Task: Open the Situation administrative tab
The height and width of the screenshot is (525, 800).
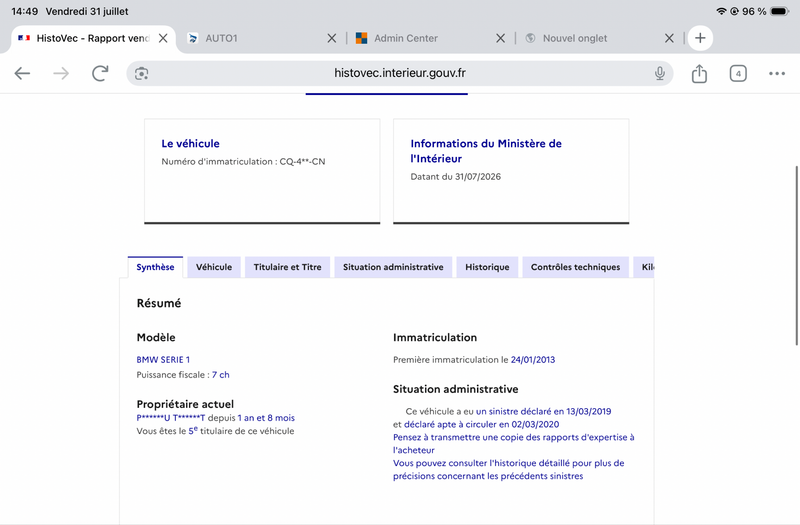Action: [x=393, y=267]
